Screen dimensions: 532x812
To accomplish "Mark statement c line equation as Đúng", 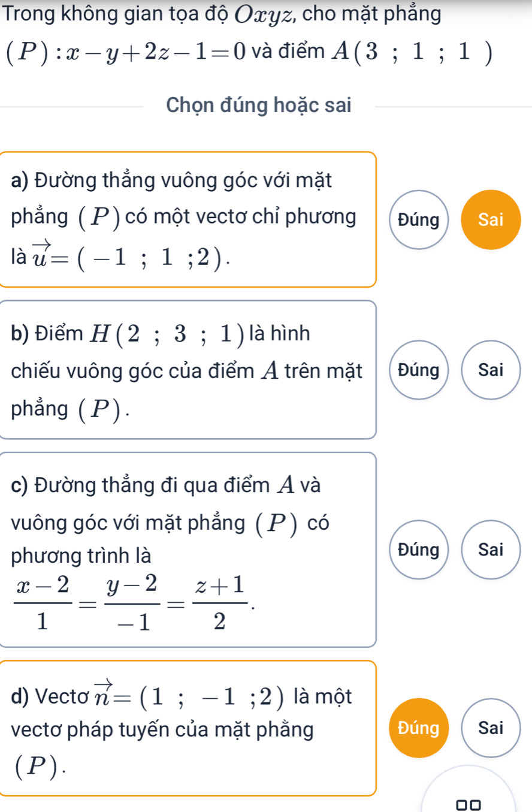I will pos(419,550).
